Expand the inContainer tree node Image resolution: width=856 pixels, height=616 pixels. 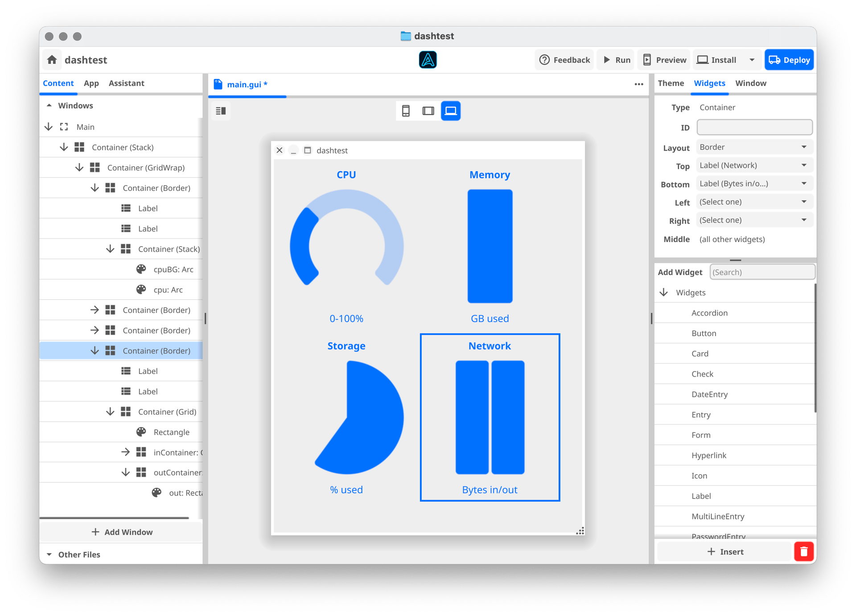(126, 452)
